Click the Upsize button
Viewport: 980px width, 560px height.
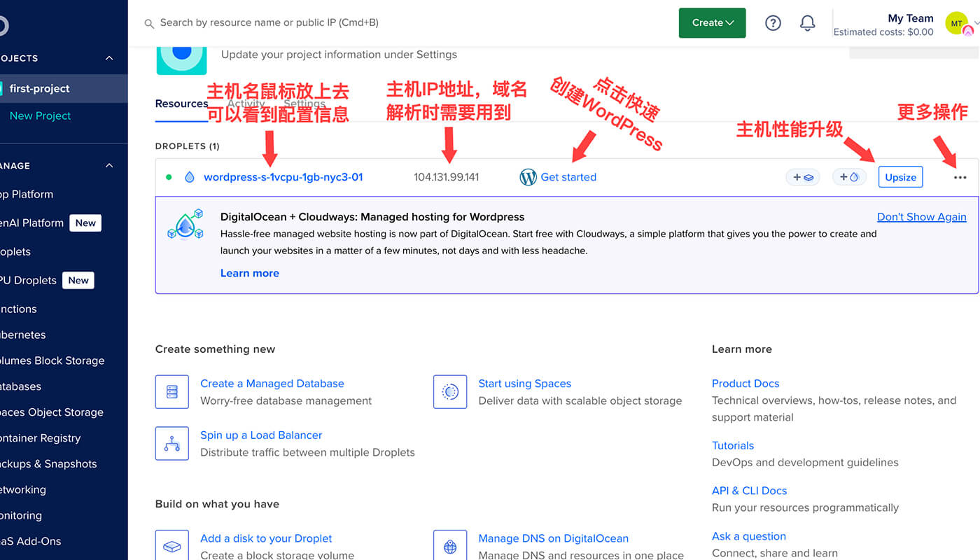pos(900,177)
